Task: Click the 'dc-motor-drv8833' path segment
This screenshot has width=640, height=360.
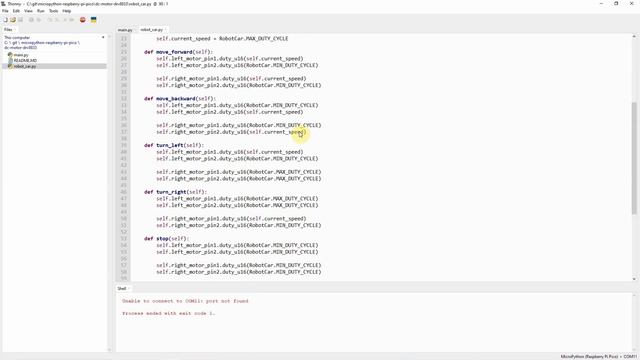Action: [x=20, y=47]
